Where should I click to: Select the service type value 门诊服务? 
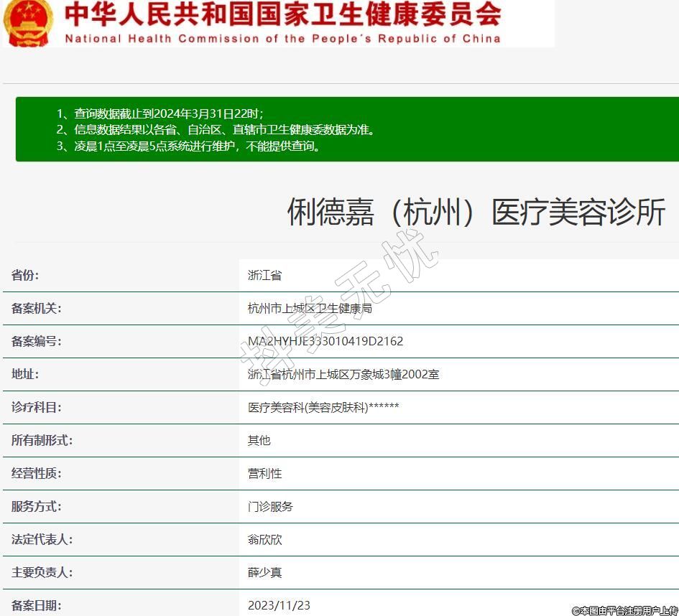[270, 506]
